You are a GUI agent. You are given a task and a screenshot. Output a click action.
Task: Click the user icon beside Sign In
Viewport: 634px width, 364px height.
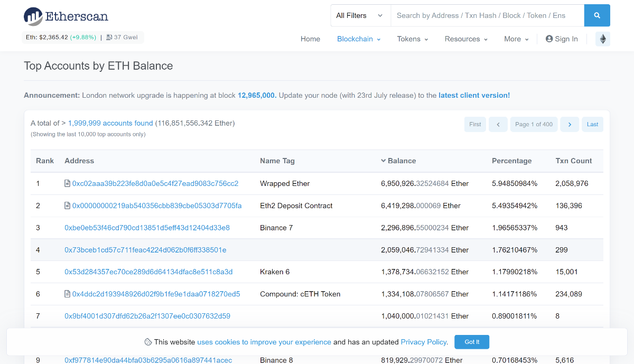click(549, 39)
